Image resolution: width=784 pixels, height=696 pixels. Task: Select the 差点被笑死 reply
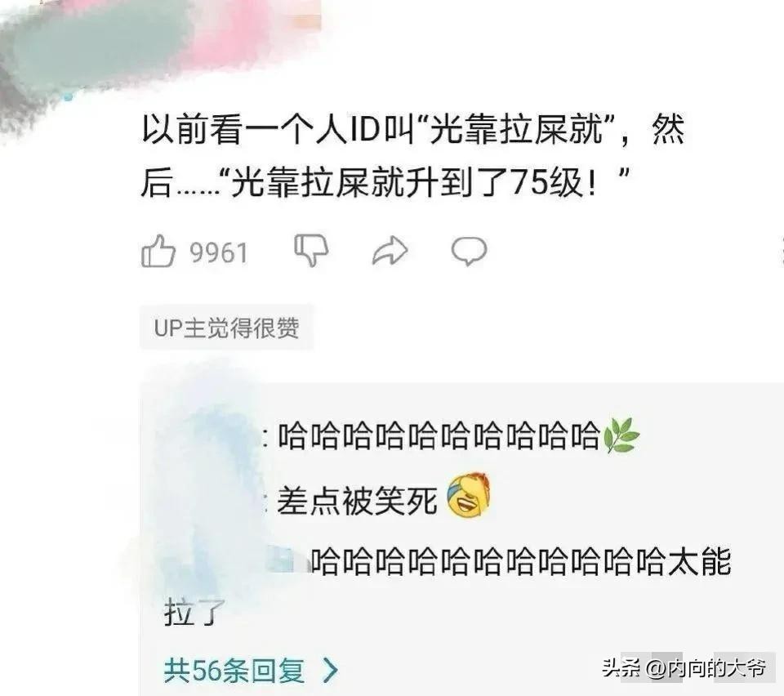357,501
